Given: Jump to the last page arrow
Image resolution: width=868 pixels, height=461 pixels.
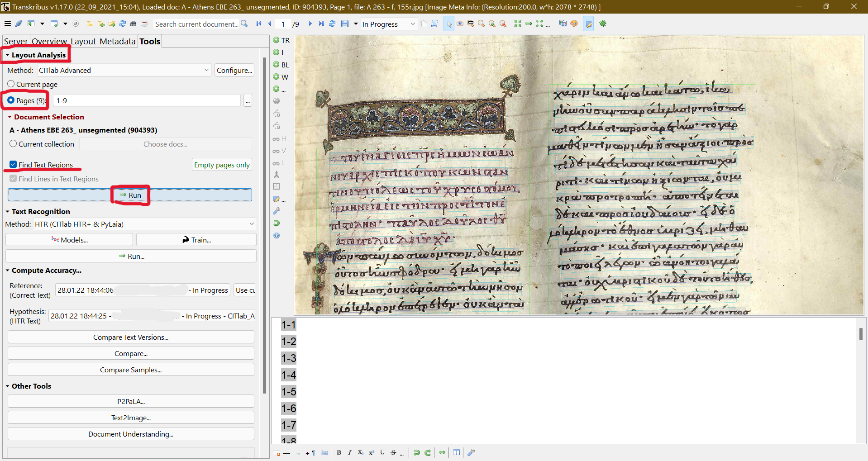Looking at the screenshot, I should point(321,24).
